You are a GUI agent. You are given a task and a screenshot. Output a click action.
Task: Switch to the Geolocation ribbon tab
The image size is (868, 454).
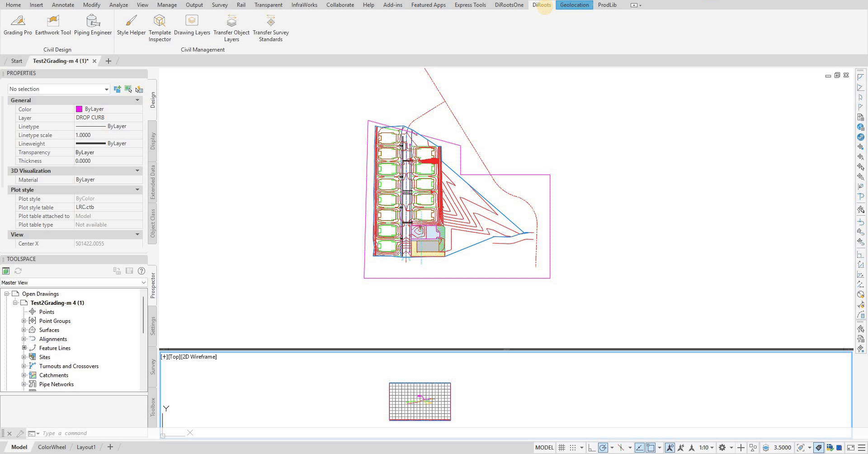click(x=574, y=5)
